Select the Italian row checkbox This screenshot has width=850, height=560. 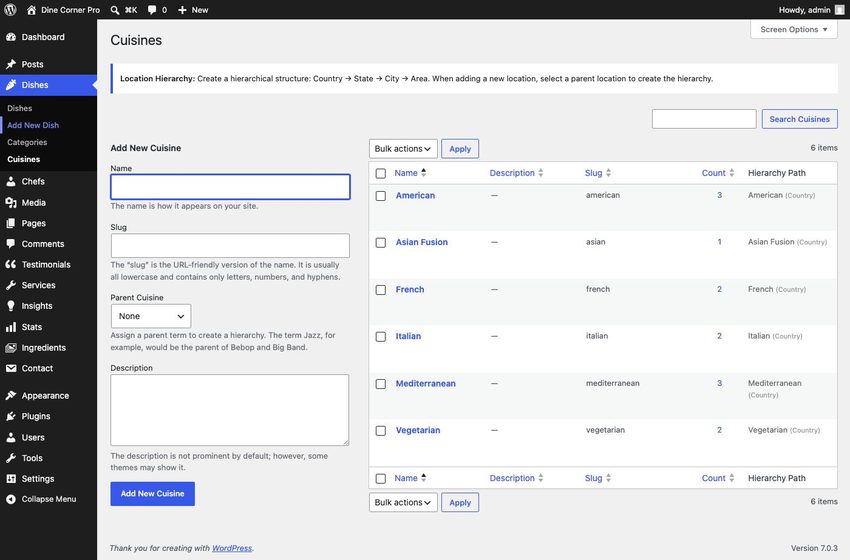[x=381, y=337]
